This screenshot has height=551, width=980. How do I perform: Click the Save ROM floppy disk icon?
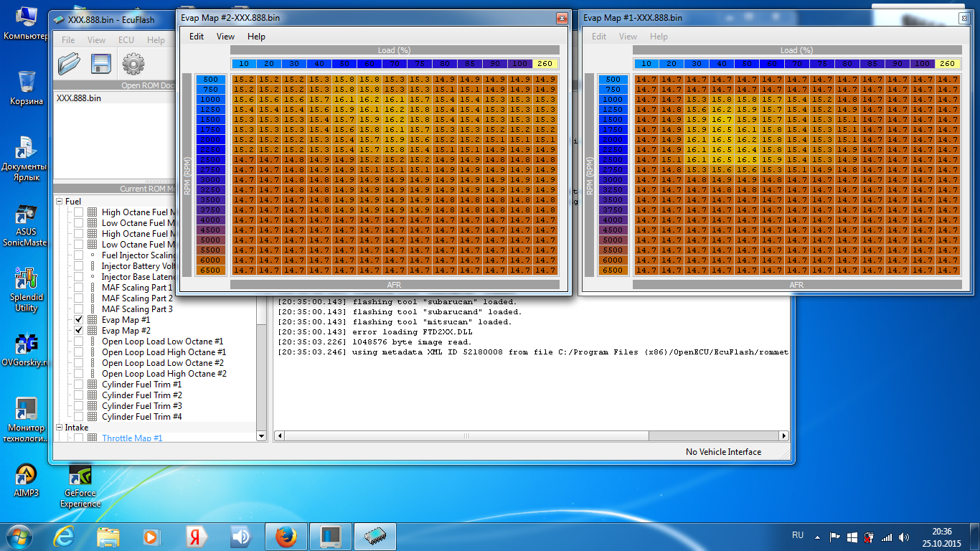(100, 65)
